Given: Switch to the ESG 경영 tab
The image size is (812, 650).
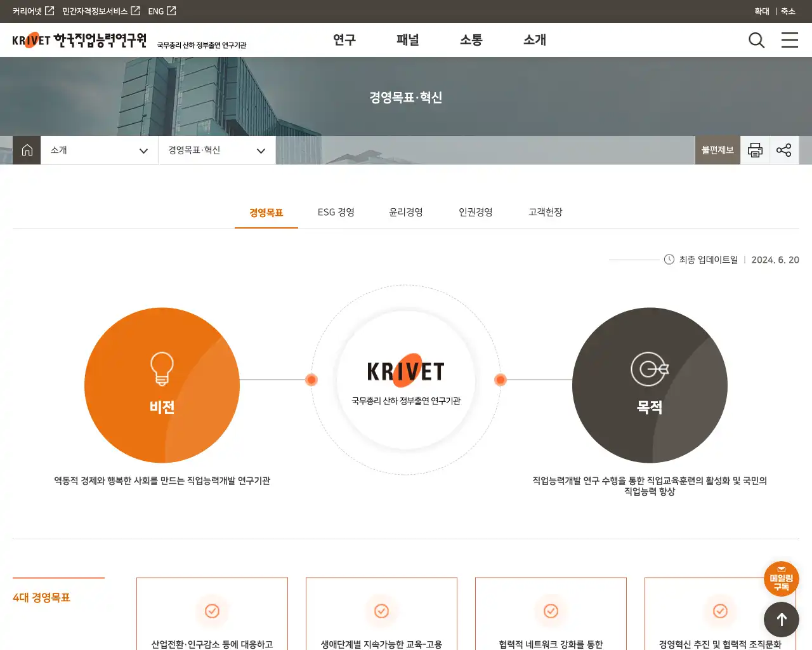Looking at the screenshot, I should click(336, 212).
